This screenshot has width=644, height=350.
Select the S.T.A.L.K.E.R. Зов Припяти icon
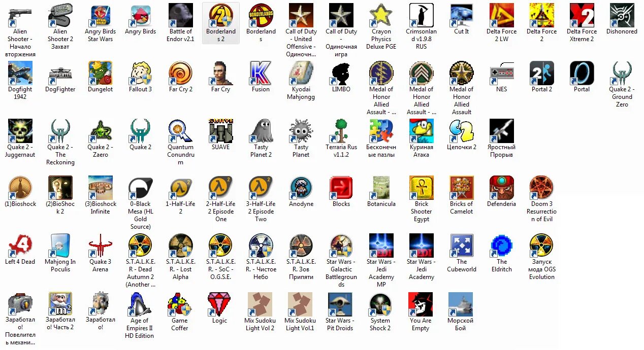301,246
